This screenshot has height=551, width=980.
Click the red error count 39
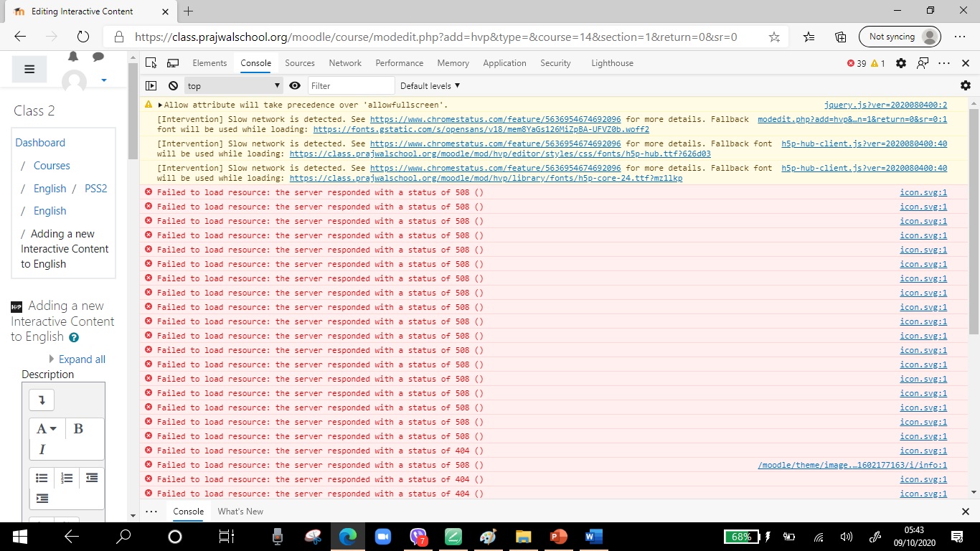pos(857,63)
